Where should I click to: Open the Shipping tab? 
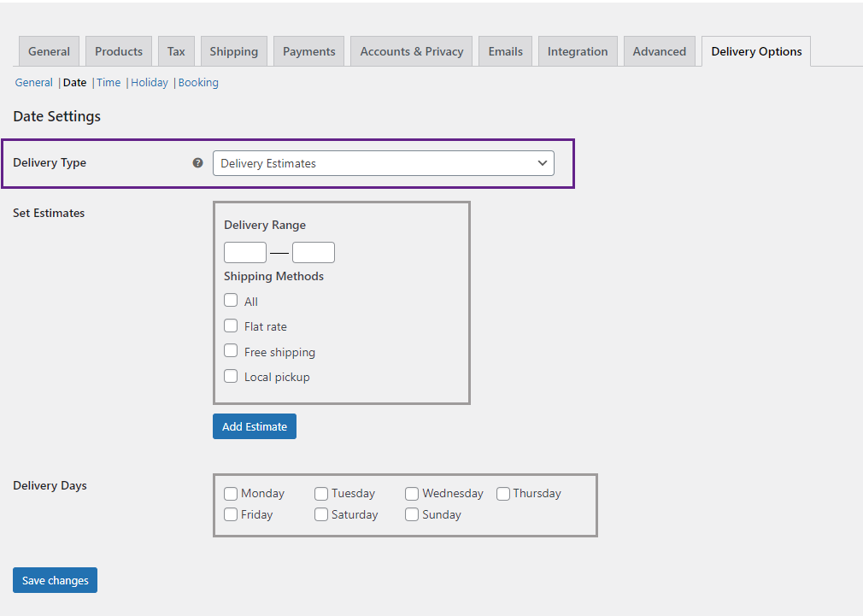234,51
